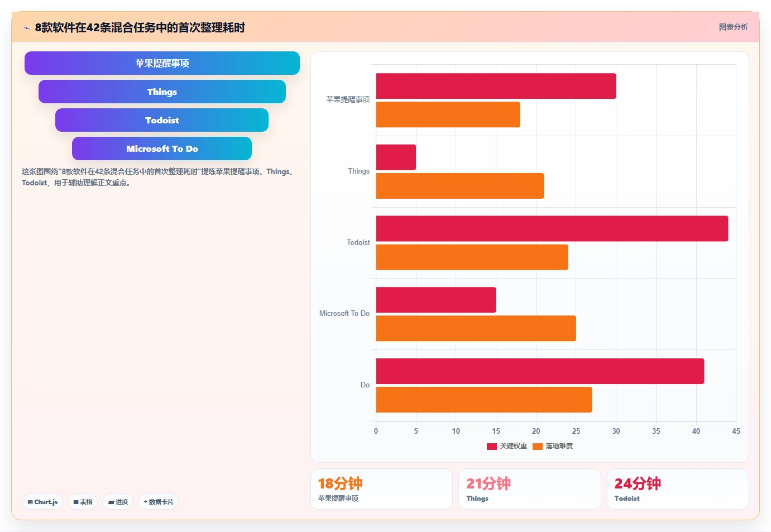Toggle the 落地难度 legend swatch
The width and height of the screenshot is (771, 532).
538,446
